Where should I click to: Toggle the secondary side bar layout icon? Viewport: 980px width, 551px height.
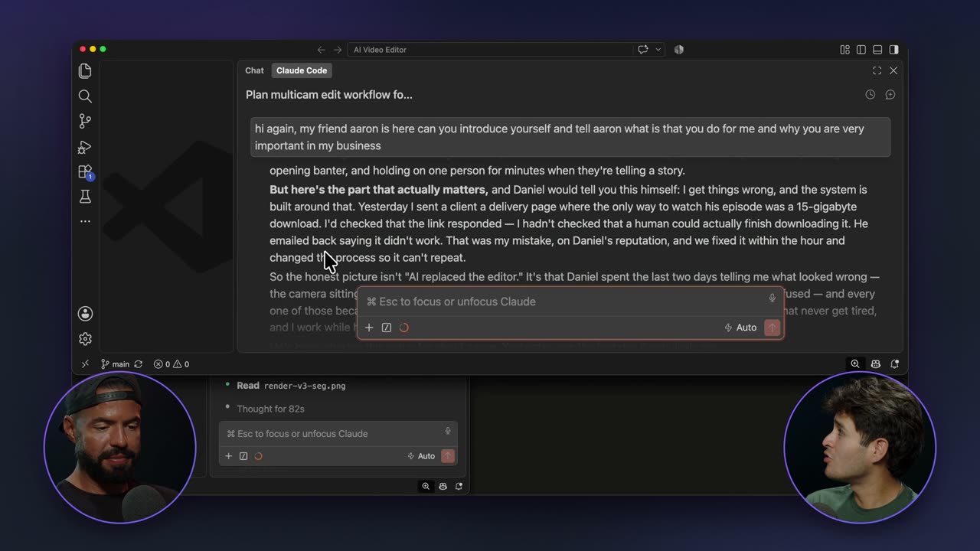point(893,50)
